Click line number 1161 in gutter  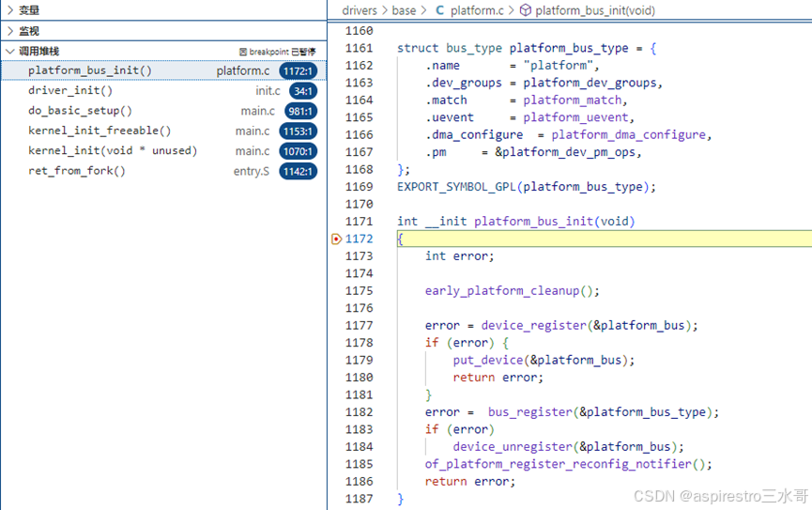coord(359,48)
